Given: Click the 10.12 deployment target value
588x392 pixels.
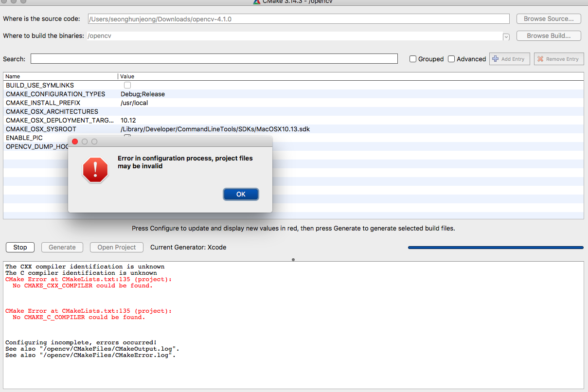Looking at the screenshot, I should 128,120.
